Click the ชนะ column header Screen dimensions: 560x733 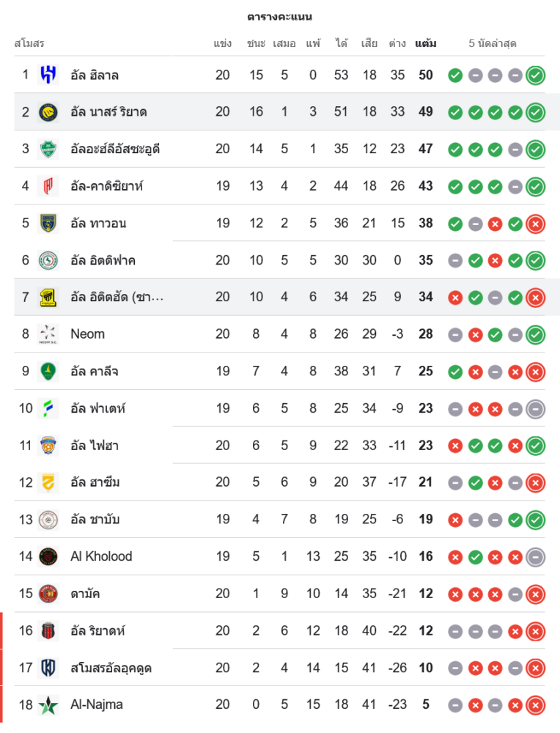[256, 43]
